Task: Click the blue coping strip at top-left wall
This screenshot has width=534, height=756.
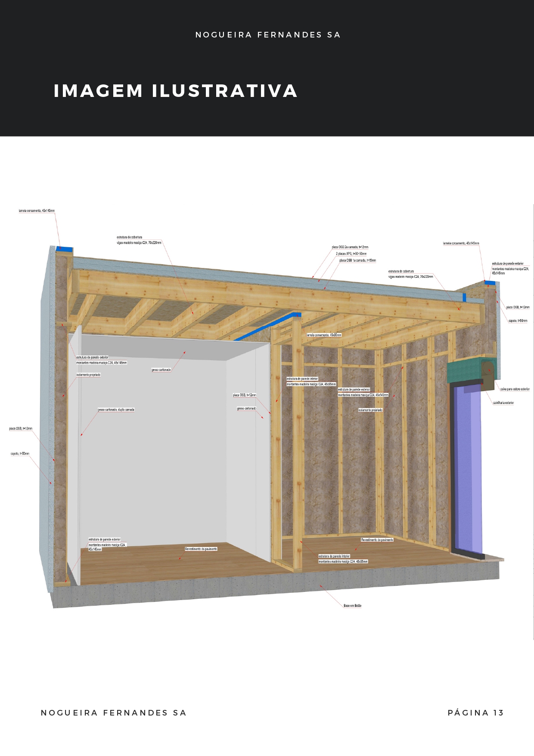Action: 65,249
